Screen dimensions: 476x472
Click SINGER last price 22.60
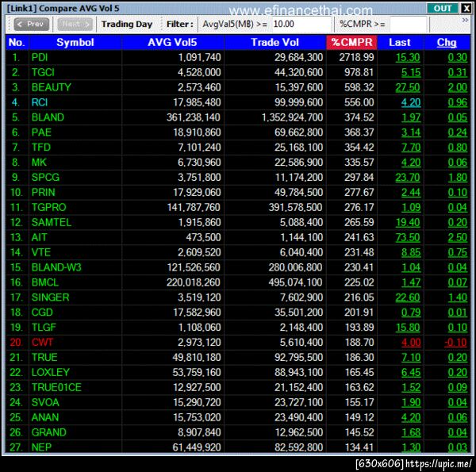coord(408,297)
